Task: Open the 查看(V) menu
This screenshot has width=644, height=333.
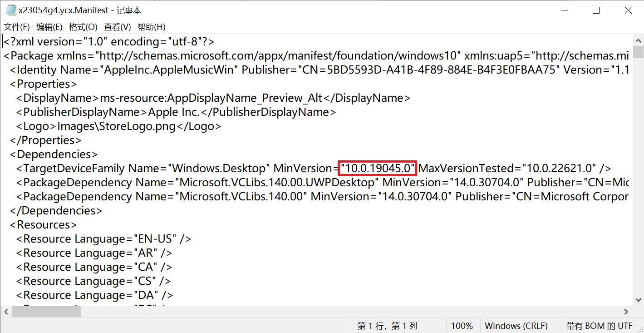Action: [117, 27]
